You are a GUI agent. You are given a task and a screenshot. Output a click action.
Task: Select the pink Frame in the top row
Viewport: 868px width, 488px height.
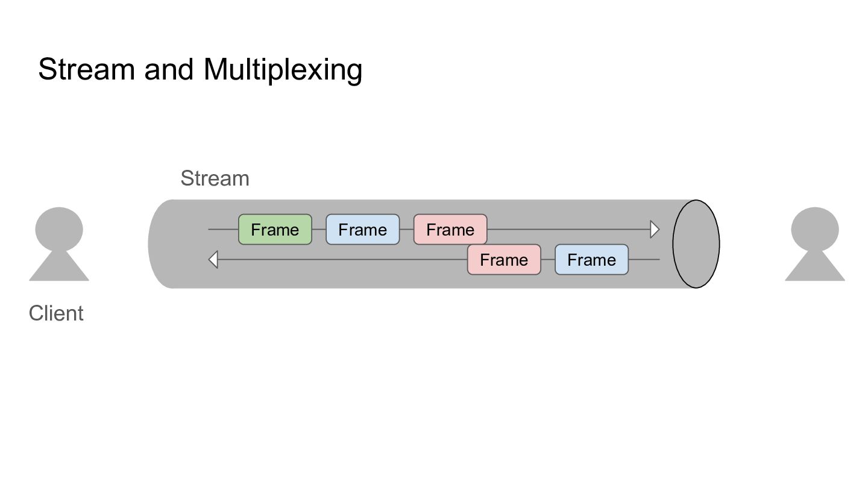pyautogui.click(x=450, y=230)
